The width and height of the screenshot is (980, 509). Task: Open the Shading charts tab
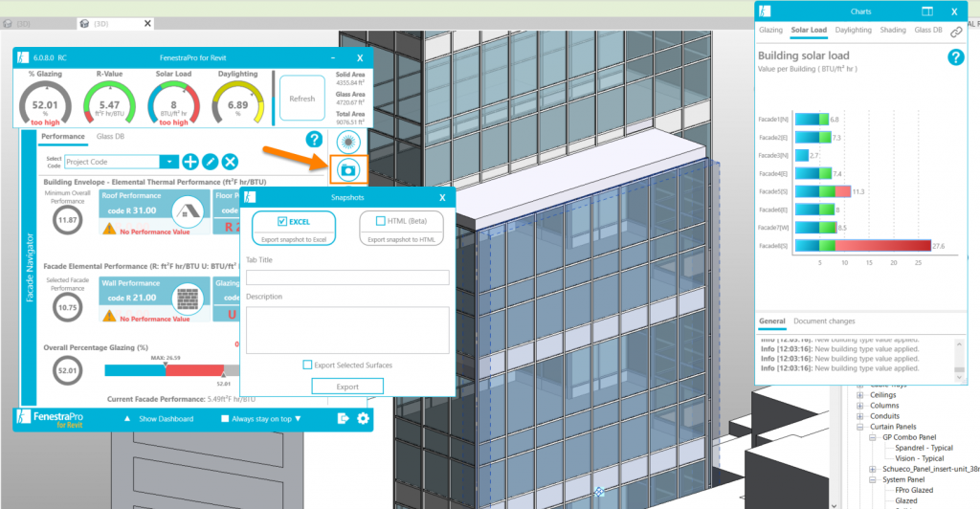pyautogui.click(x=893, y=30)
